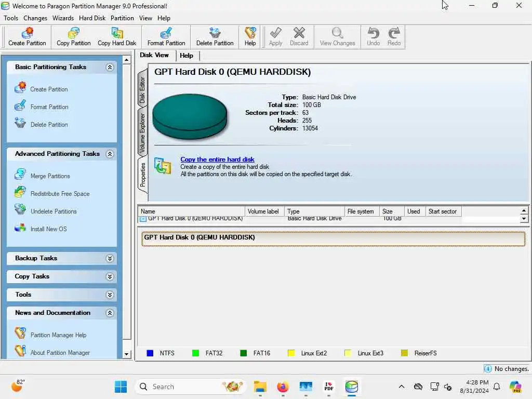This screenshot has width=532, height=399.
Task: Open the Tools menu
Action: (x=11, y=18)
